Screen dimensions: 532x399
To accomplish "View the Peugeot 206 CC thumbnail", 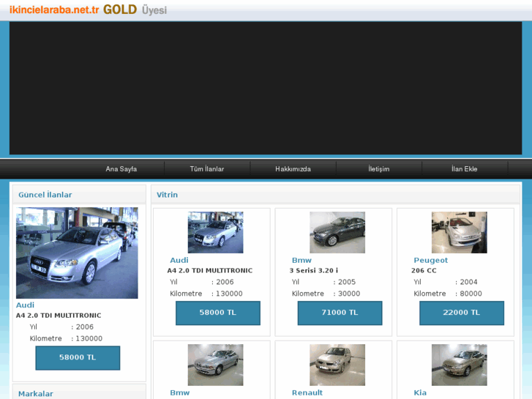I will click(459, 232).
